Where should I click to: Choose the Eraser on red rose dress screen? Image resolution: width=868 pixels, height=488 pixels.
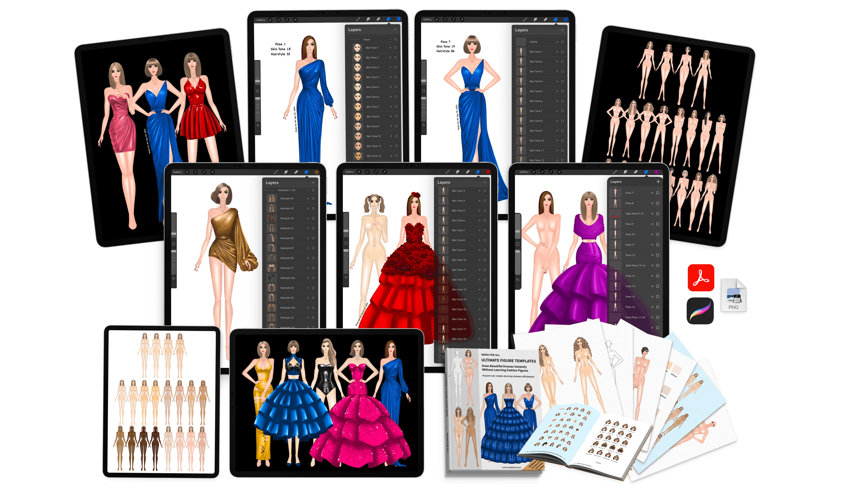pos(468,172)
